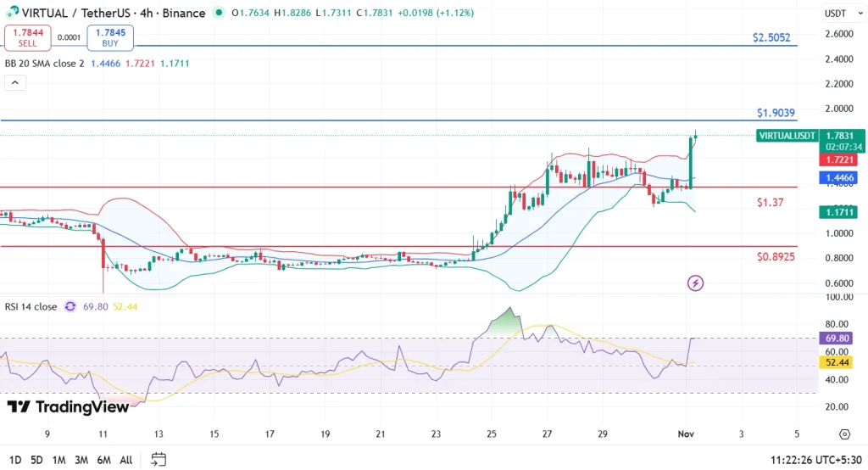868x470 pixels.
Task: Open the UTC+5:30 timezone menu
Action: pyautogui.click(x=815, y=459)
